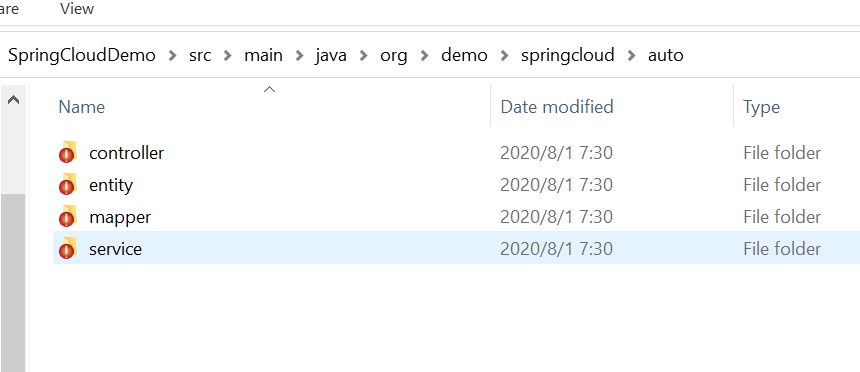Sort by Date modified column header

coord(557,106)
